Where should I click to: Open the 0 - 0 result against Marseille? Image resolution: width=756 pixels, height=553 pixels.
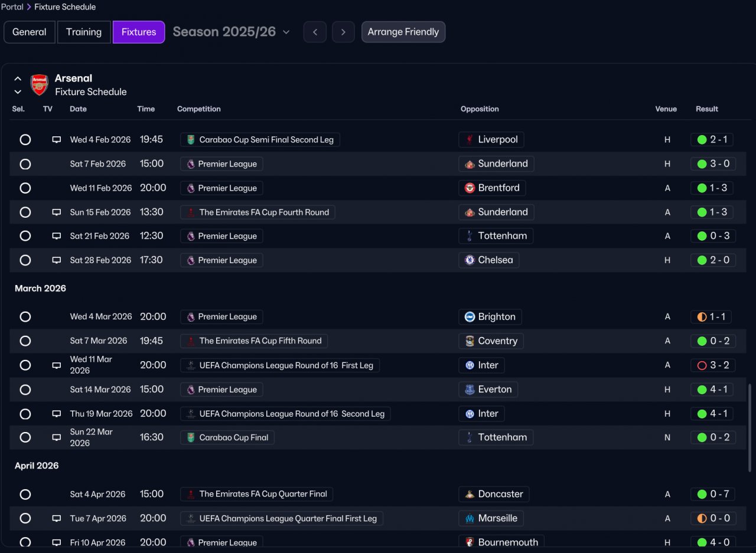coord(713,519)
